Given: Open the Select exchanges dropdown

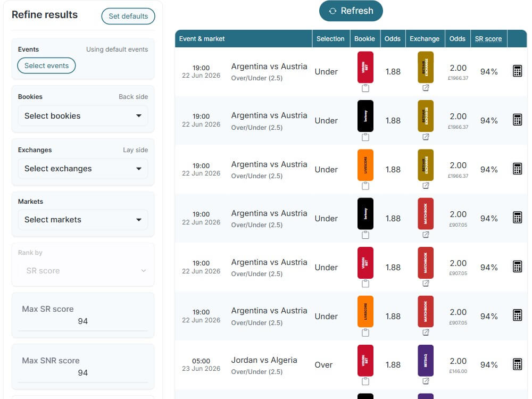Looking at the screenshot, I should (x=83, y=169).
